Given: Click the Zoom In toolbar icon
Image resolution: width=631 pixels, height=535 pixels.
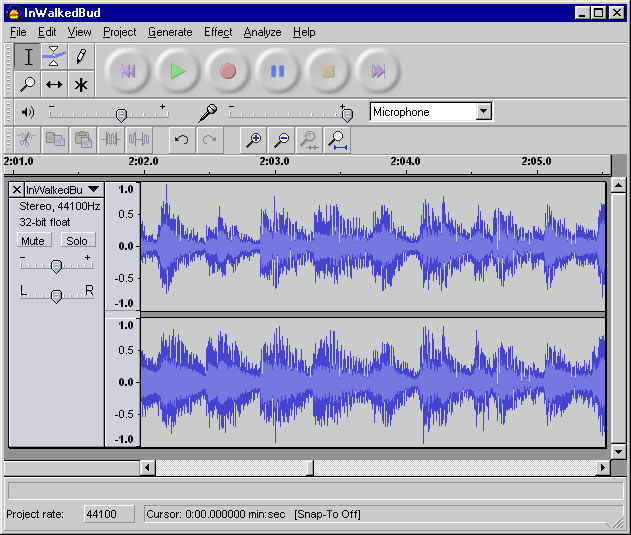Looking at the screenshot, I should (x=255, y=140).
